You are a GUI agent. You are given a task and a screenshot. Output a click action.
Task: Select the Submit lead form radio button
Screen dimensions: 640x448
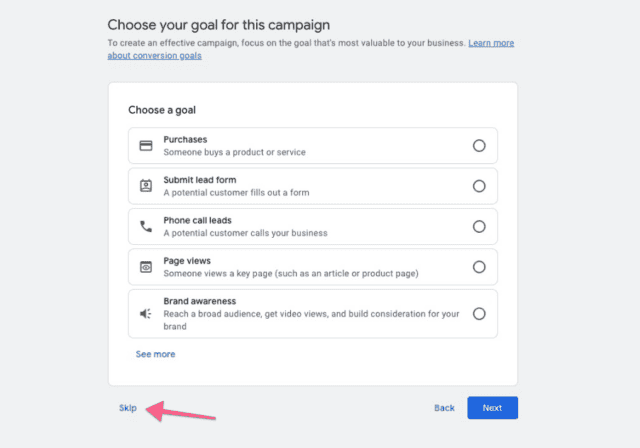click(479, 186)
